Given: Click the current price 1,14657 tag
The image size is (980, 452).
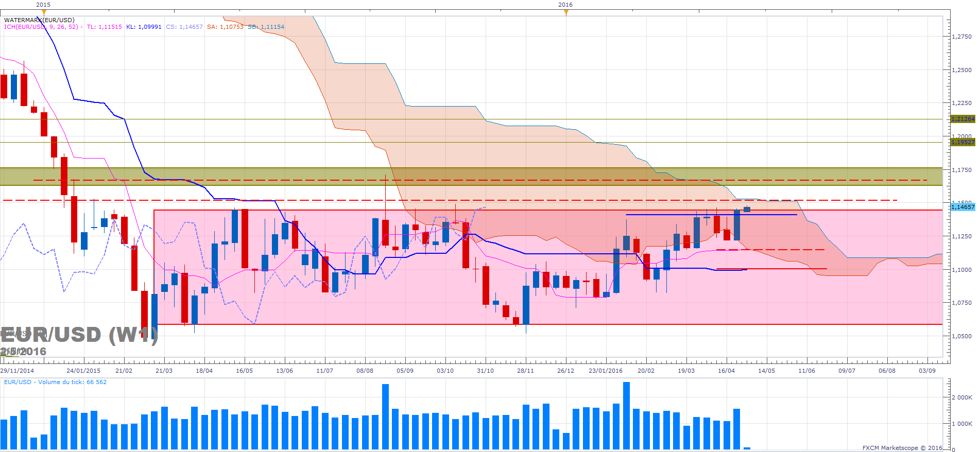Looking at the screenshot, I should [962, 207].
